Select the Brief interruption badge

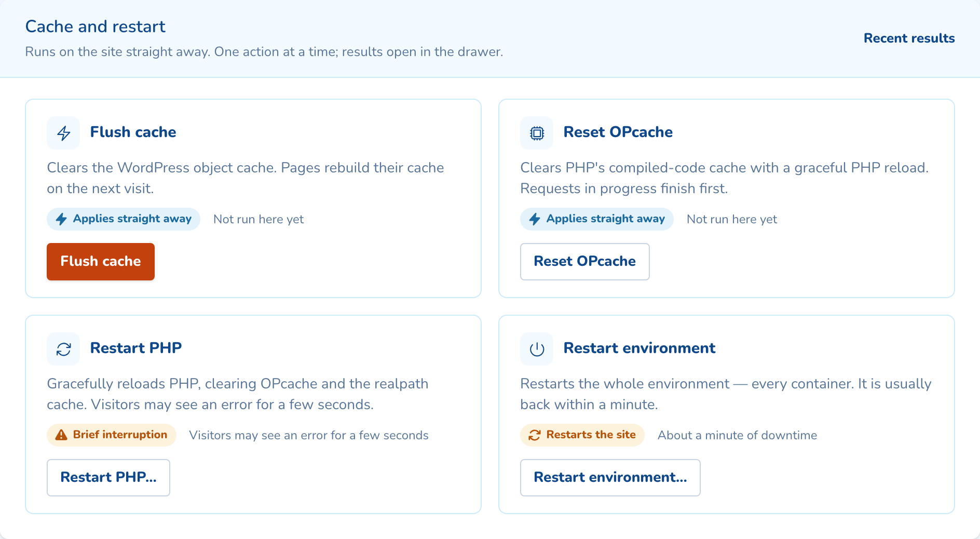click(112, 435)
